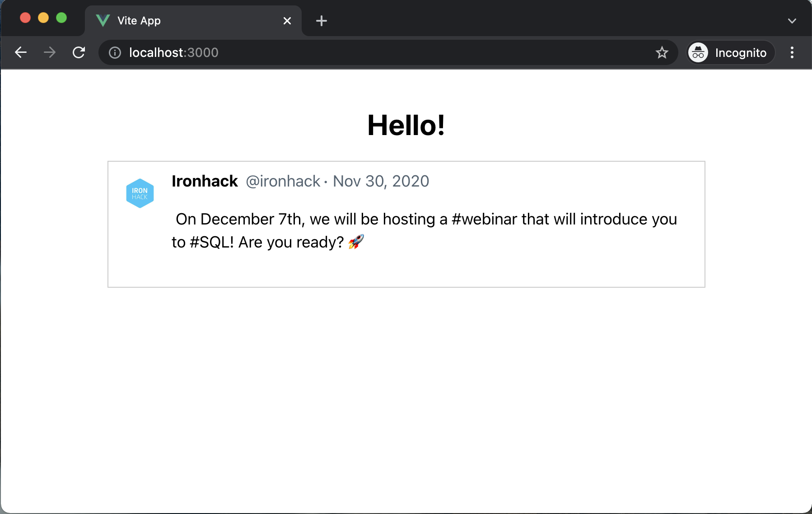Image resolution: width=812 pixels, height=514 pixels.
Task: Click the Vue logo favicon on the tab
Action: [103, 20]
